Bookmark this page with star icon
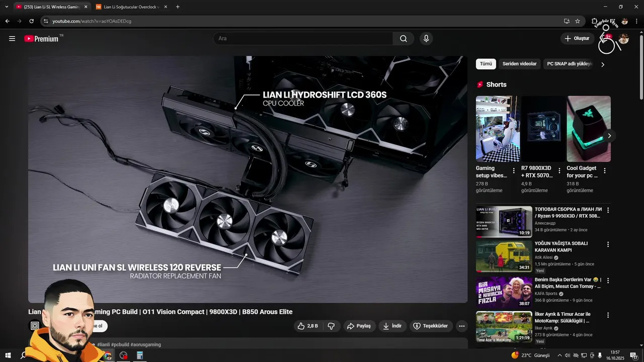The height and width of the screenshot is (362, 644). click(x=578, y=21)
